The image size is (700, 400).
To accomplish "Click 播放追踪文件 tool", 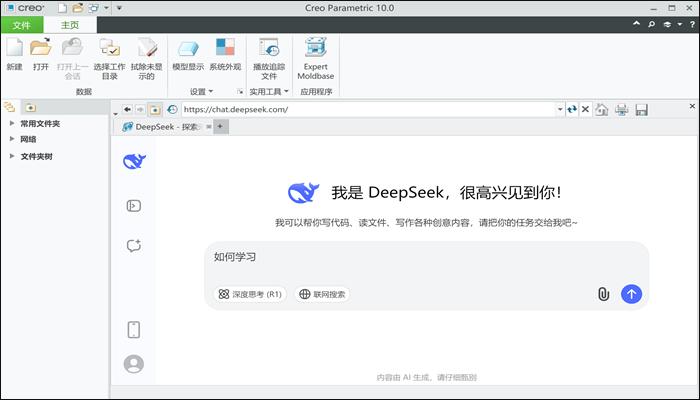I will 269,59.
